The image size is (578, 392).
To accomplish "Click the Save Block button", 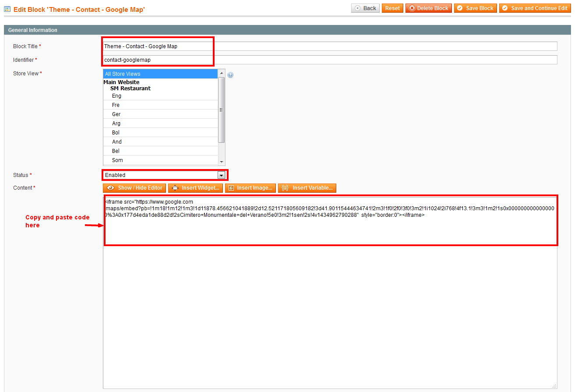I will (x=476, y=8).
